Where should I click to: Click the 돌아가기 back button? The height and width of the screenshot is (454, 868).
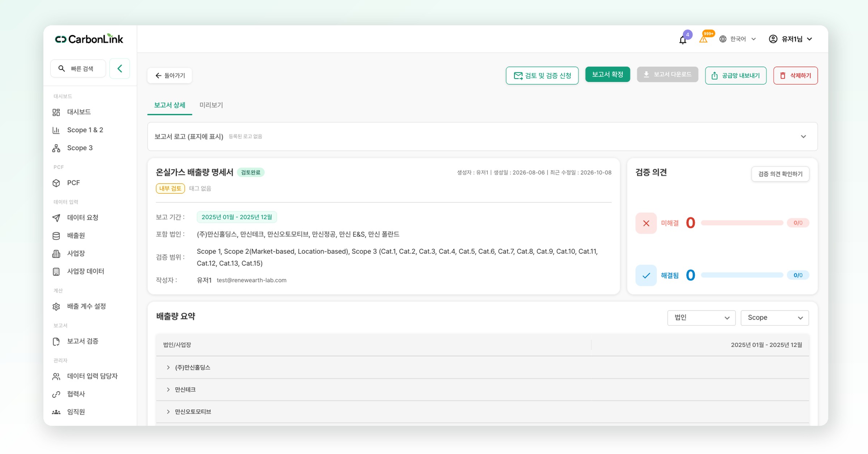pyautogui.click(x=170, y=76)
